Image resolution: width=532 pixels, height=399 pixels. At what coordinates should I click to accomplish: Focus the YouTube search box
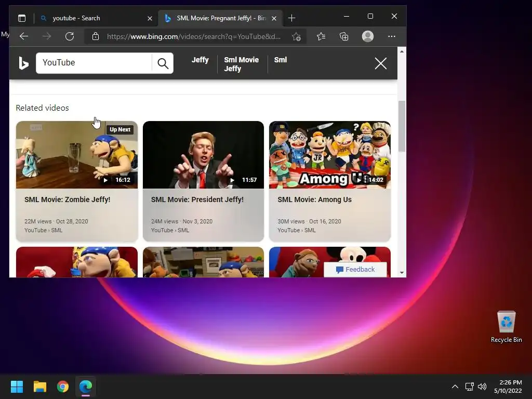pyautogui.click(x=94, y=63)
